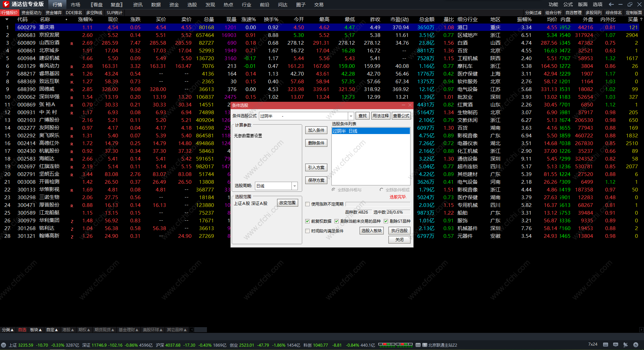Click the satellite dish icon in status bar
Image resolution: width=644 pixels, height=350 pixels.
(x=626, y=345)
